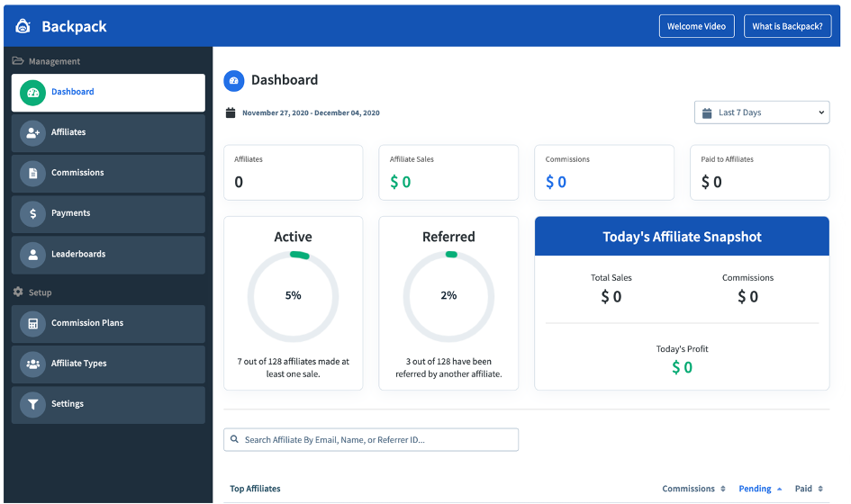Screen dimensions: 851x504
Task: Open the Last 7 Days dropdown
Action: 762,112
